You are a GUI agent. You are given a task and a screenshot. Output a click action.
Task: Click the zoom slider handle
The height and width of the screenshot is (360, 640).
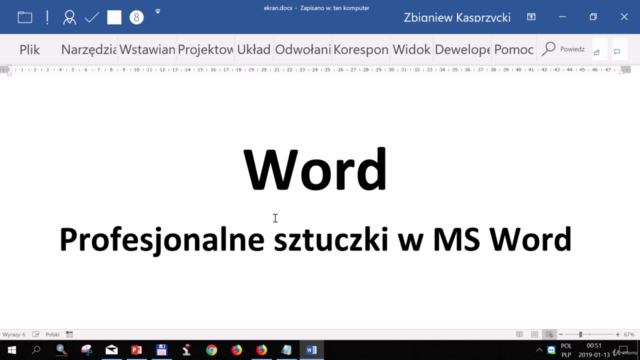tap(580, 334)
